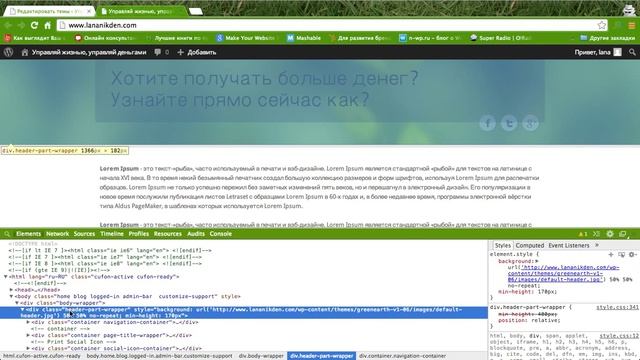The width and height of the screenshot is (640, 360).
Task: Click the Facebook social icon in header
Action: pos(487,123)
